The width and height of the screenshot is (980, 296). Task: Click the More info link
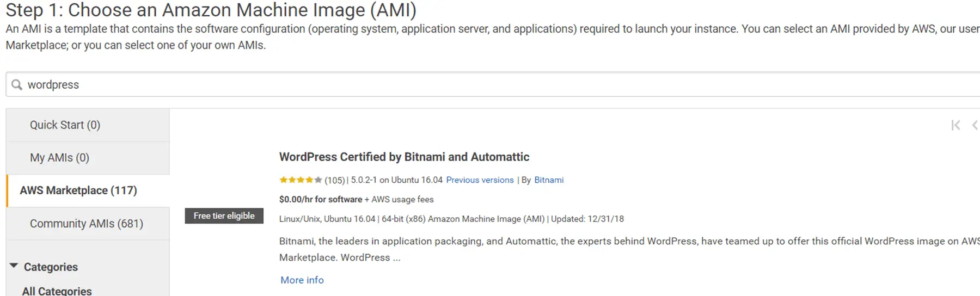click(x=302, y=280)
